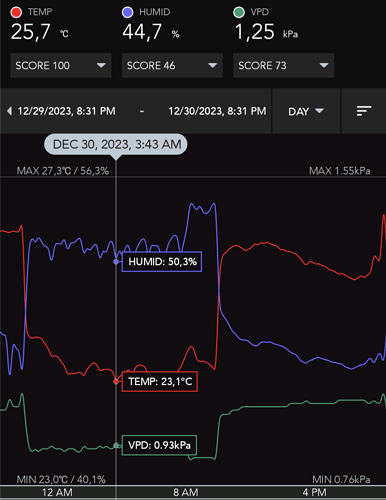Click the blue HUMID indicator dot
386x500 pixels.
click(x=128, y=12)
